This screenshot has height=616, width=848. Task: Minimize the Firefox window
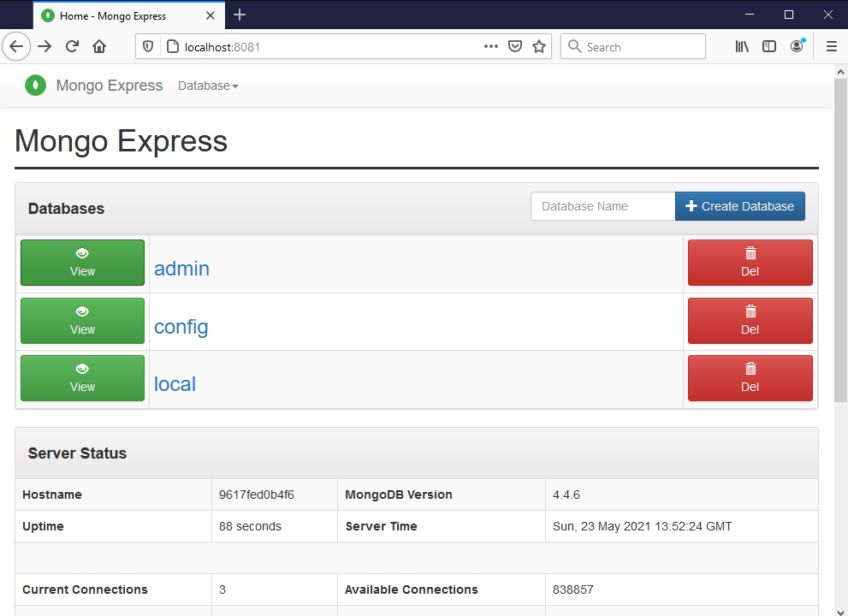750,15
